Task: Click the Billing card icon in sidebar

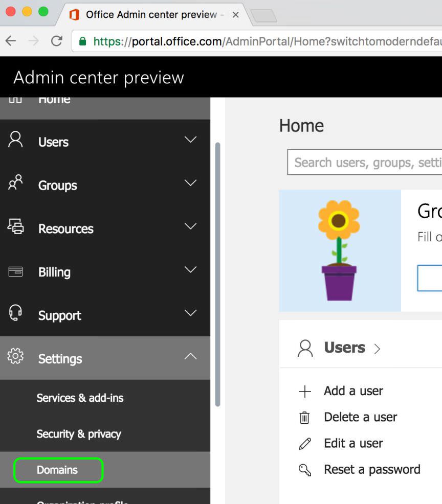Action: tap(15, 271)
